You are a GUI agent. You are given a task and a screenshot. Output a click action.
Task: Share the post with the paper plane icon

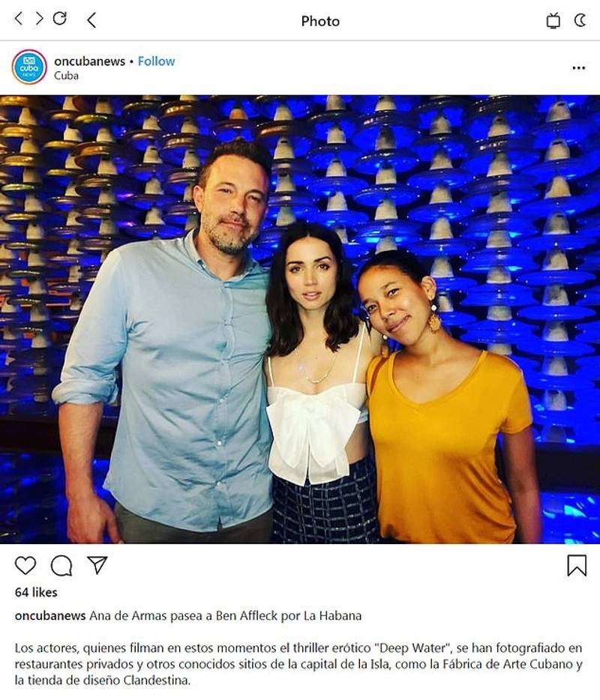click(97, 565)
